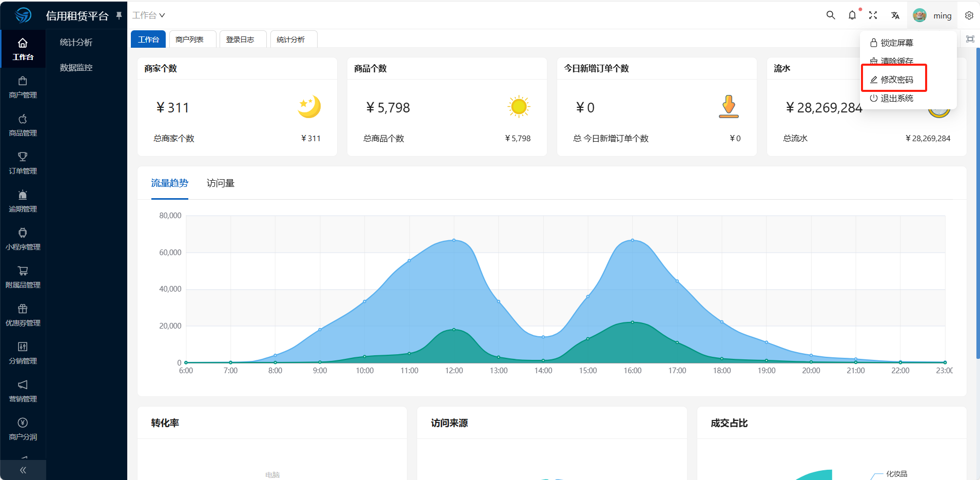Pin the sidebar with pushpin icon
Screen dimensions: 980x480
tap(119, 15)
